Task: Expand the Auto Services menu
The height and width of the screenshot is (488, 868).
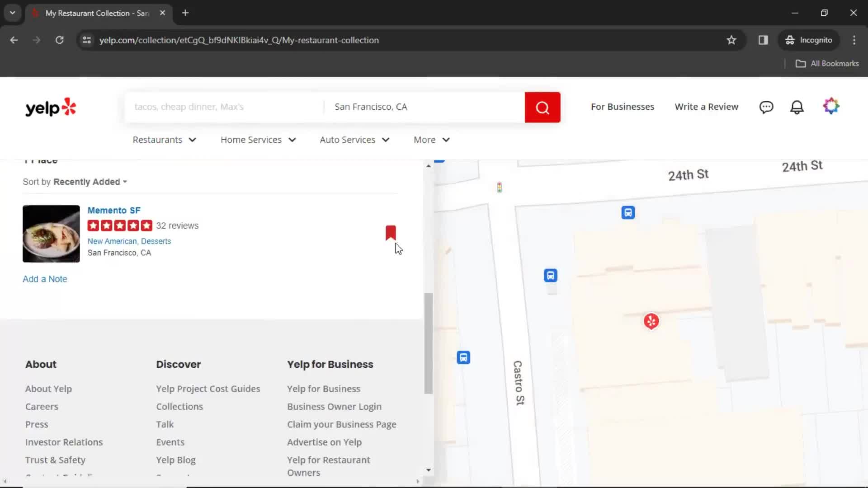Action: pos(354,140)
